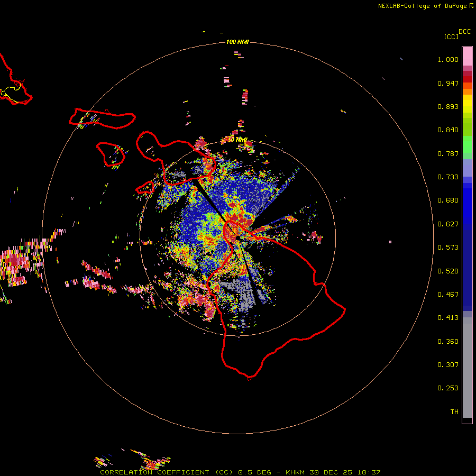Image resolution: width=476 pixels, height=476 pixels.
Task: Click the KHKM radar site center point
Action: 237,237
